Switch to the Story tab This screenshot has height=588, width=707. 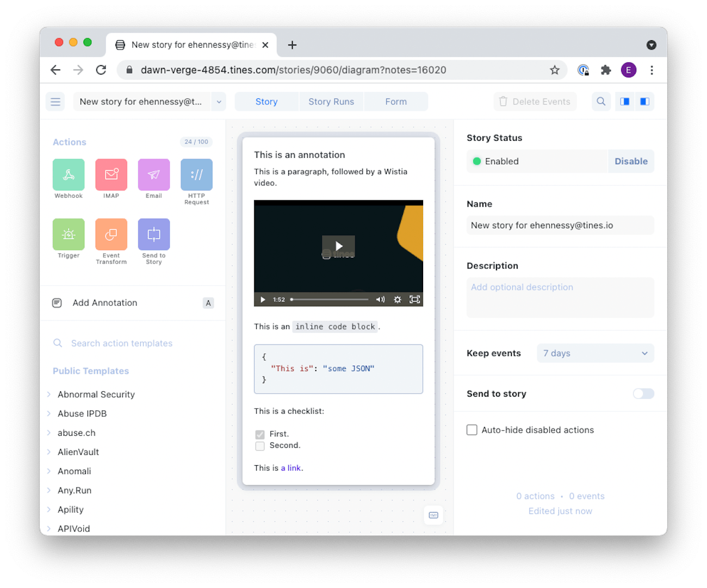pyautogui.click(x=266, y=102)
